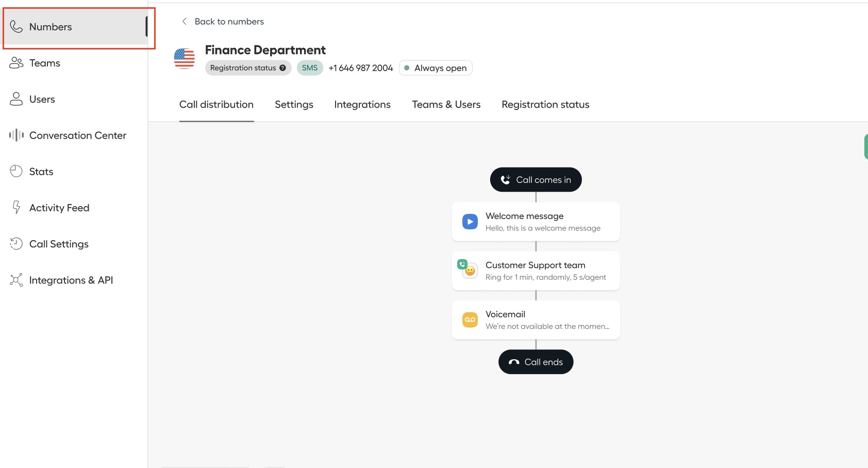The image size is (868, 468).
Task: Open Users page icon
Action: (16, 99)
